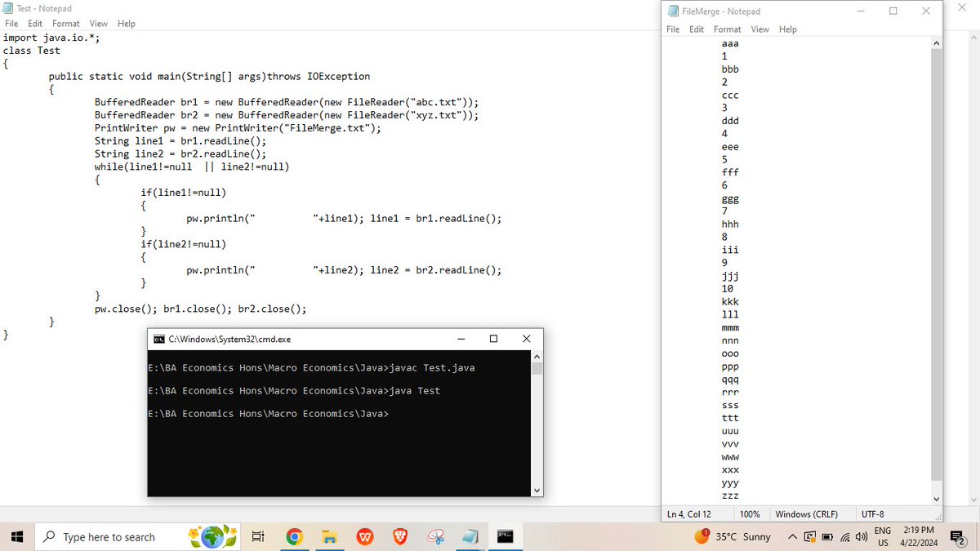Open Help menu in Test Notepad
The height and width of the screenshot is (551, 980).
[127, 24]
